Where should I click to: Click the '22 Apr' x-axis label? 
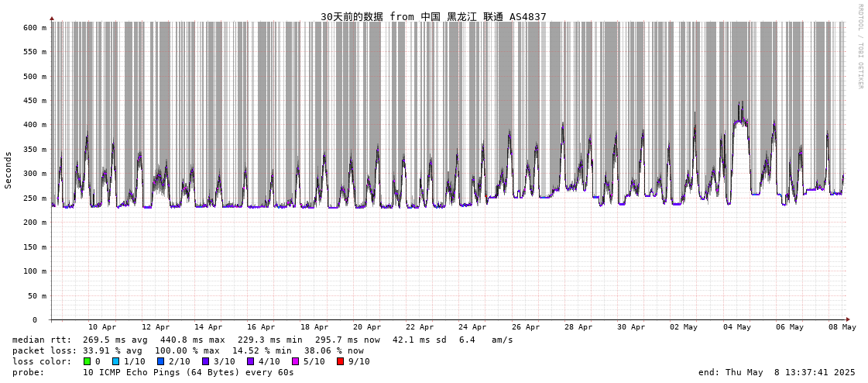(420, 327)
